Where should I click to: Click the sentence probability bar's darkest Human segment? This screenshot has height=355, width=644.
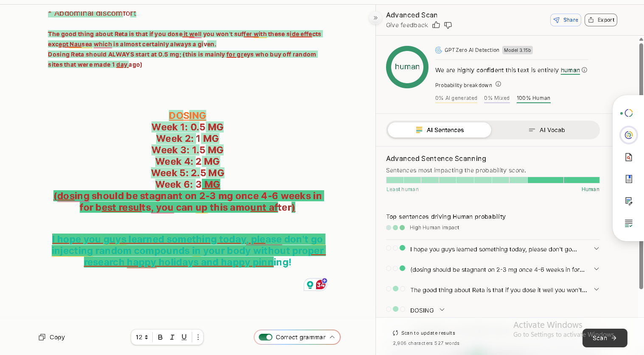click(x=581, y=180)
